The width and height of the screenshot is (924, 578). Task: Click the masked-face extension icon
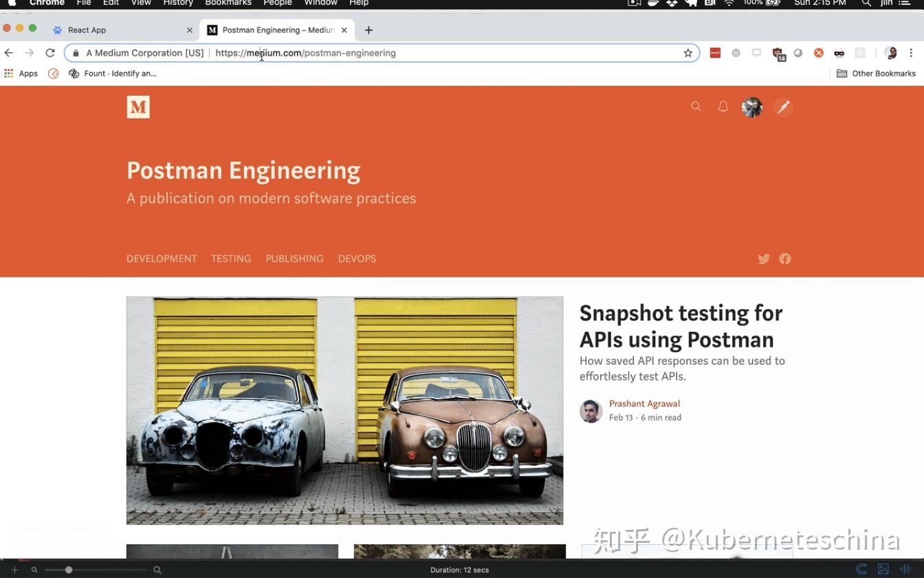pos(839,53)
